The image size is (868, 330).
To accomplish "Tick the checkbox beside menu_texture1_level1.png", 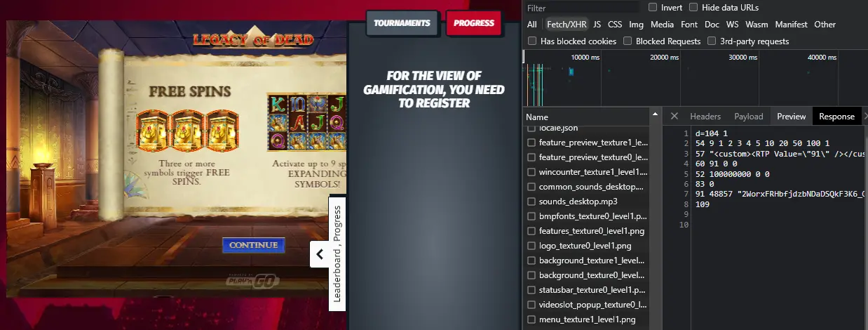I will pos(531,319).
